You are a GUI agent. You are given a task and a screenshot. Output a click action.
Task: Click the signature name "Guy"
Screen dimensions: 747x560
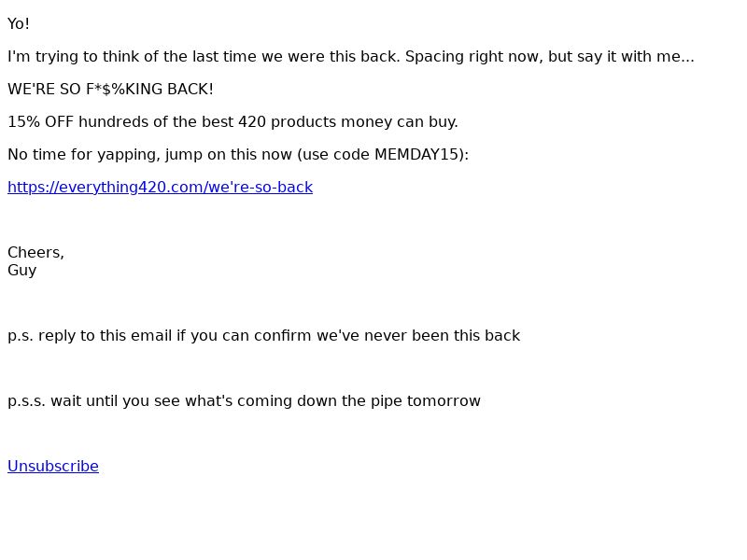(22, 271)
